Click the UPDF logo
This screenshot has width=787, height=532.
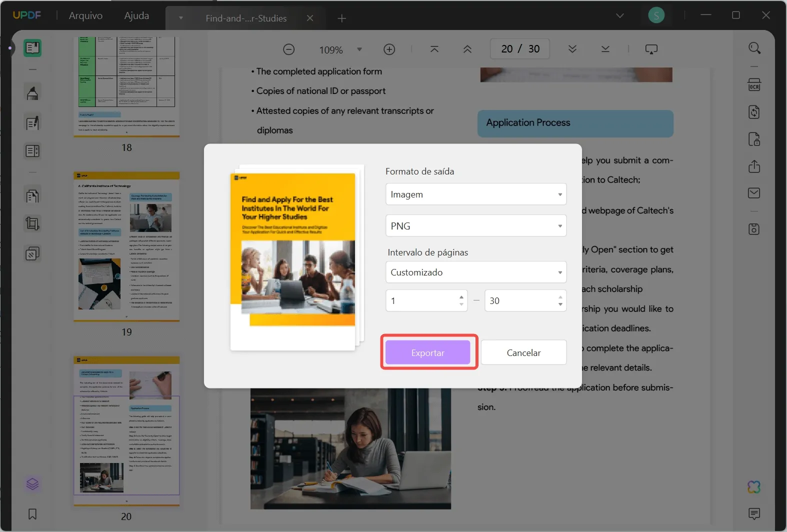point(27,15)
